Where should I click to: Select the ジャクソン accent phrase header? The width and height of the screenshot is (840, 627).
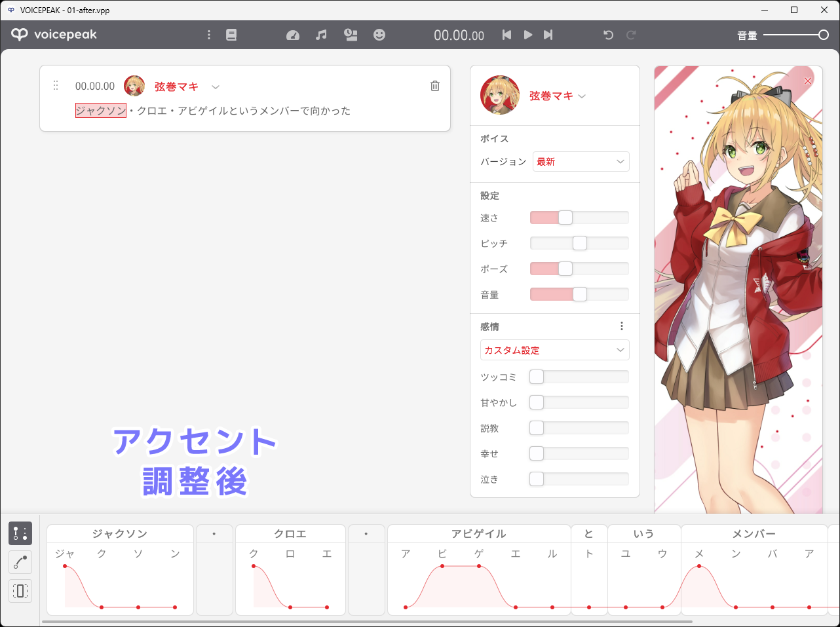click(x=120, y=533)
